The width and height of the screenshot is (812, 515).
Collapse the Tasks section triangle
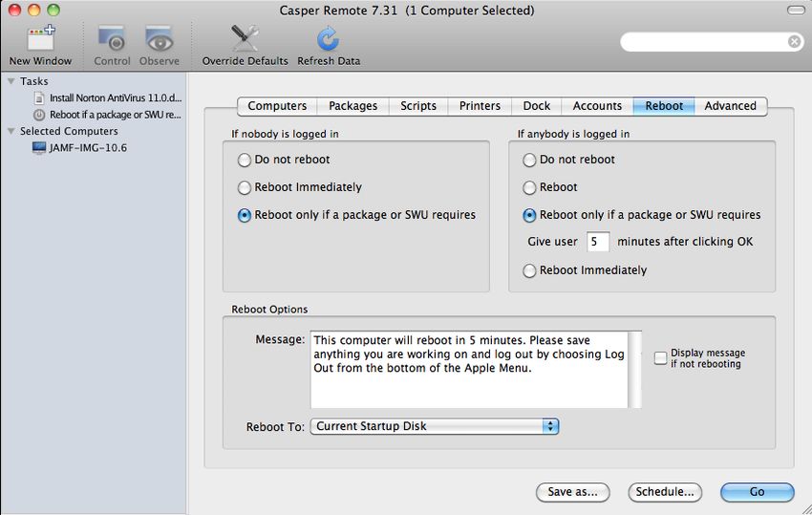(x=11, y=81)
